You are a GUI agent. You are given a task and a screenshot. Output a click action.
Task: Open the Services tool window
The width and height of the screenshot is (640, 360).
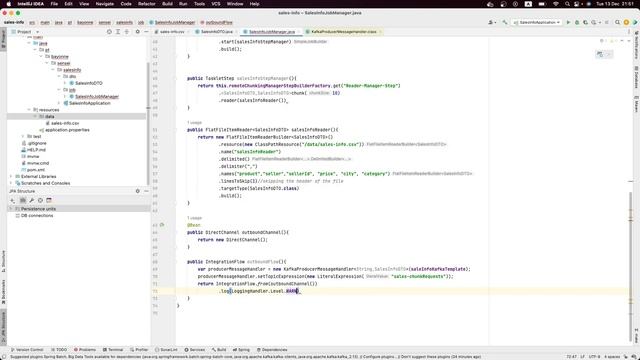[195, 350]
